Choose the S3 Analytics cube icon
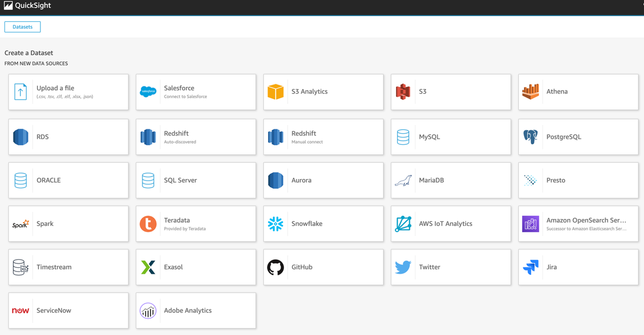This screenshot has height=335, width=644. tap(276, 92)
